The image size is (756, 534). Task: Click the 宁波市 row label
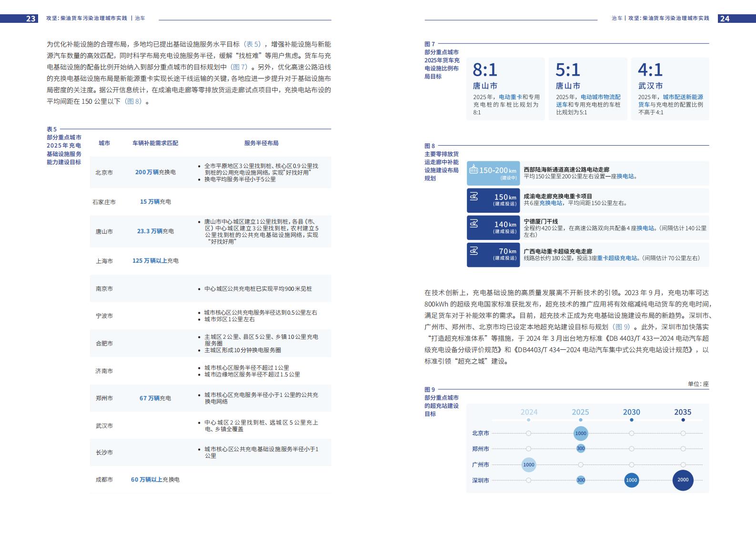coord(104,316)
